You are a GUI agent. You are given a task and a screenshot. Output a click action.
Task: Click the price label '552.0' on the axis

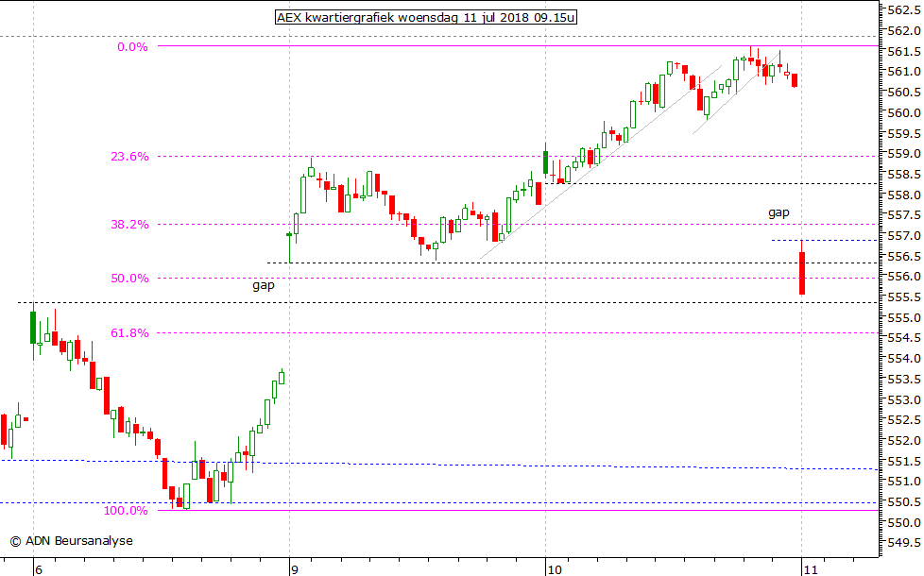[x=904, y=441]
